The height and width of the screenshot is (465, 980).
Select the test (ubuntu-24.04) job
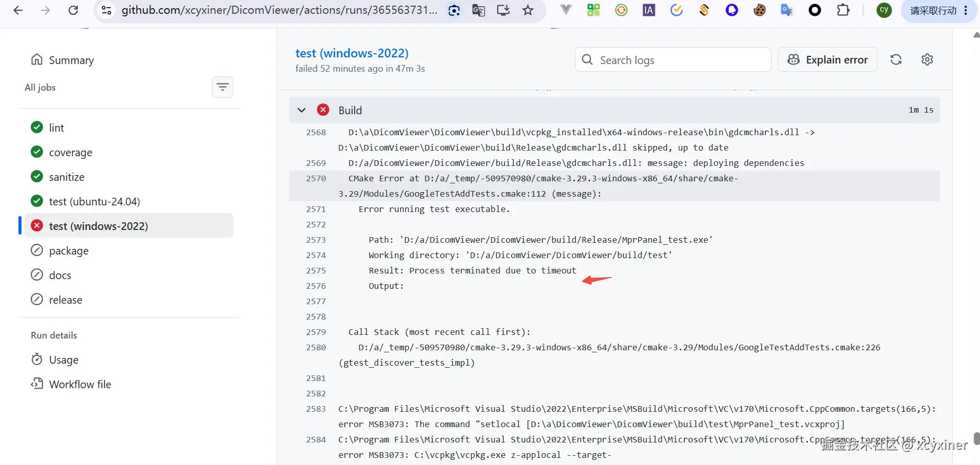pos(129,201)
